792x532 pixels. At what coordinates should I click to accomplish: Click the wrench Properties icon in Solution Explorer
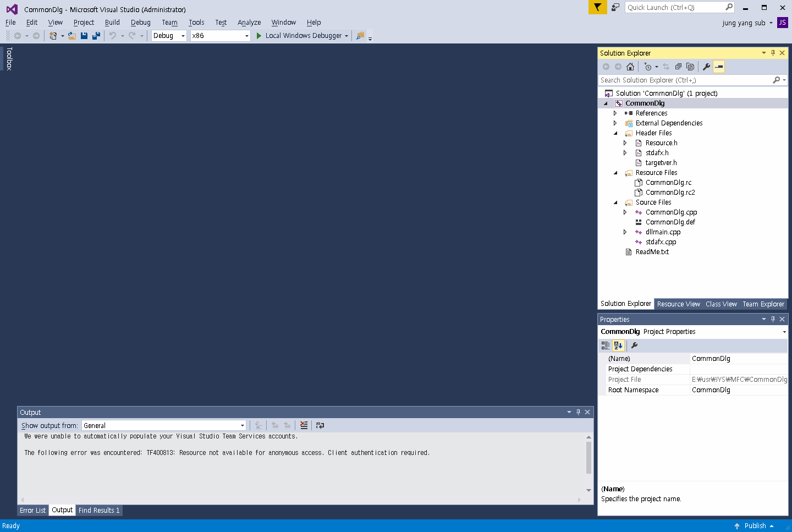[707, 67]
